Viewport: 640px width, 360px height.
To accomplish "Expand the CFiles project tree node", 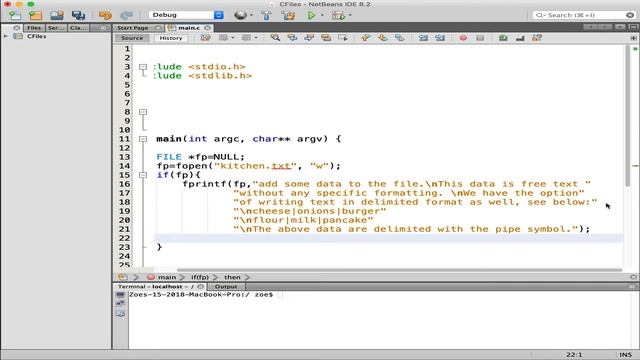I will click(x=6, y=36).
